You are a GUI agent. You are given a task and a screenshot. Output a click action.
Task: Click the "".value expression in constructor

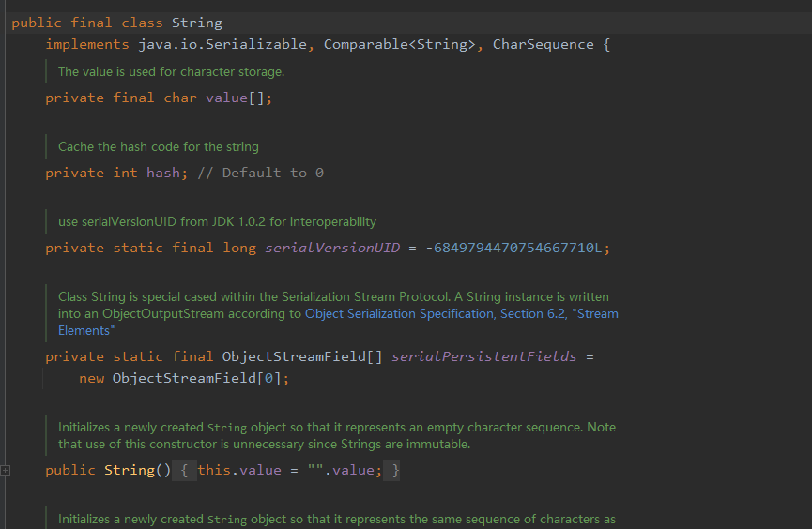[x=341, y=471]
